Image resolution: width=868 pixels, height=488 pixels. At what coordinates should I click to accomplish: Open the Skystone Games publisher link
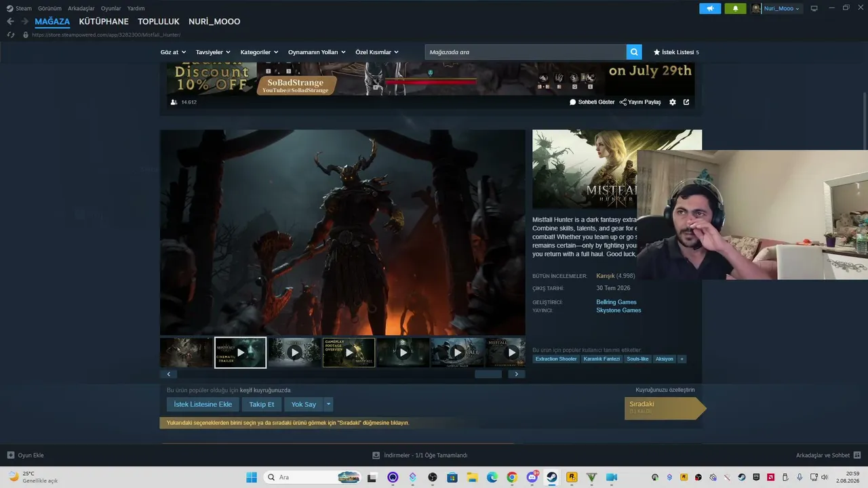618,310
